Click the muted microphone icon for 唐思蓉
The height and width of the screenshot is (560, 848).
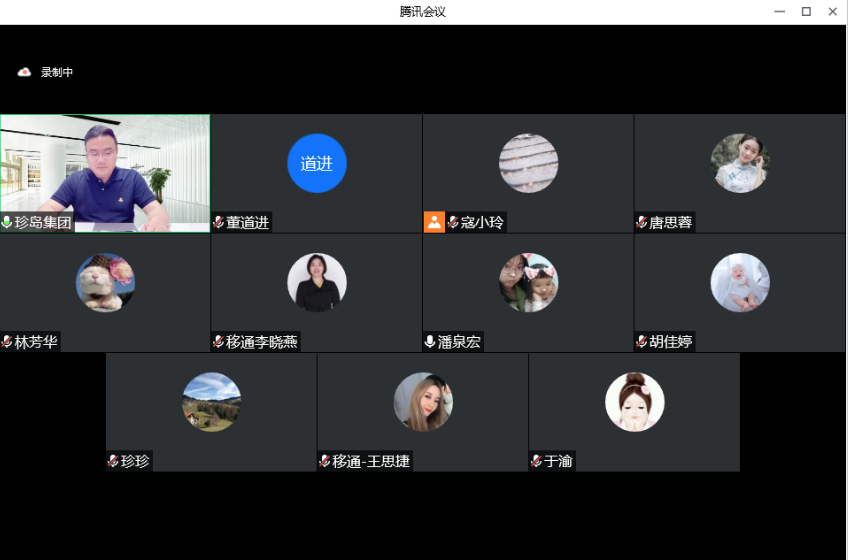[642, 222]
